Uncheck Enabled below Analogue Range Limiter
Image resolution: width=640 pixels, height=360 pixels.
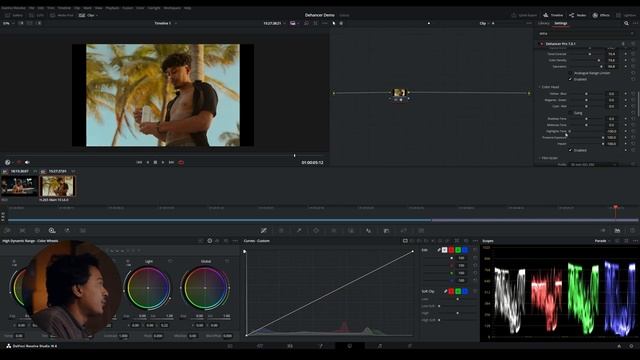[x=571, y=79]
